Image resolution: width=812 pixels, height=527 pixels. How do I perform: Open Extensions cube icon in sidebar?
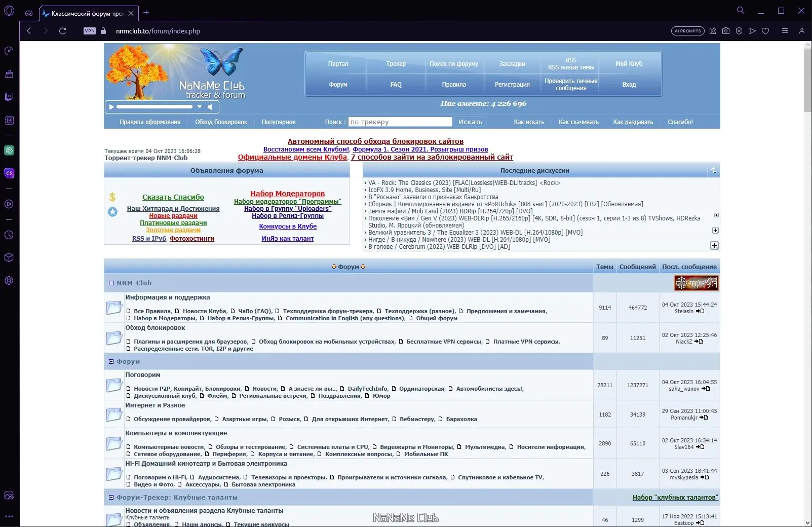9,257
